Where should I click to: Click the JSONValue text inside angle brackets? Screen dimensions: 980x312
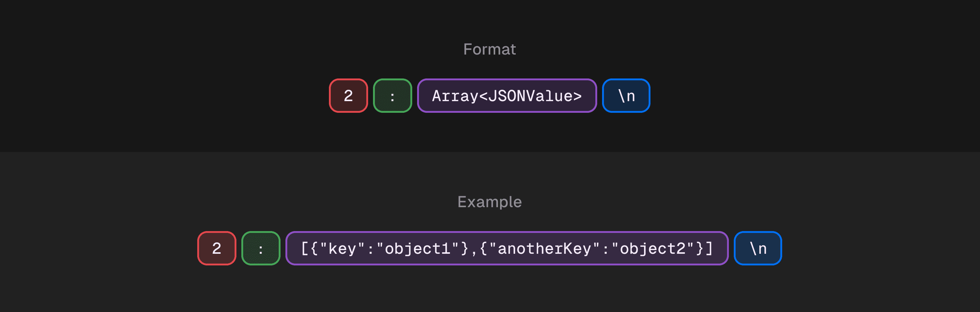530,96
